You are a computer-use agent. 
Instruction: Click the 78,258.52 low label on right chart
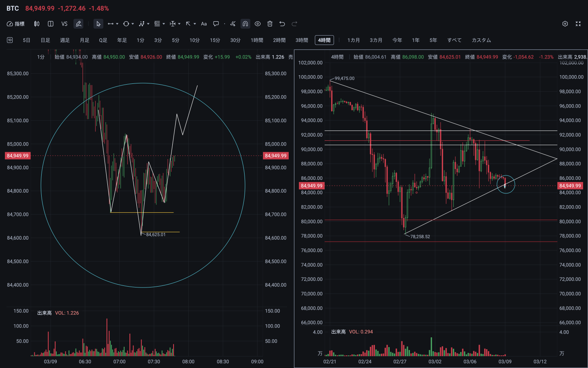pos(420,236)
